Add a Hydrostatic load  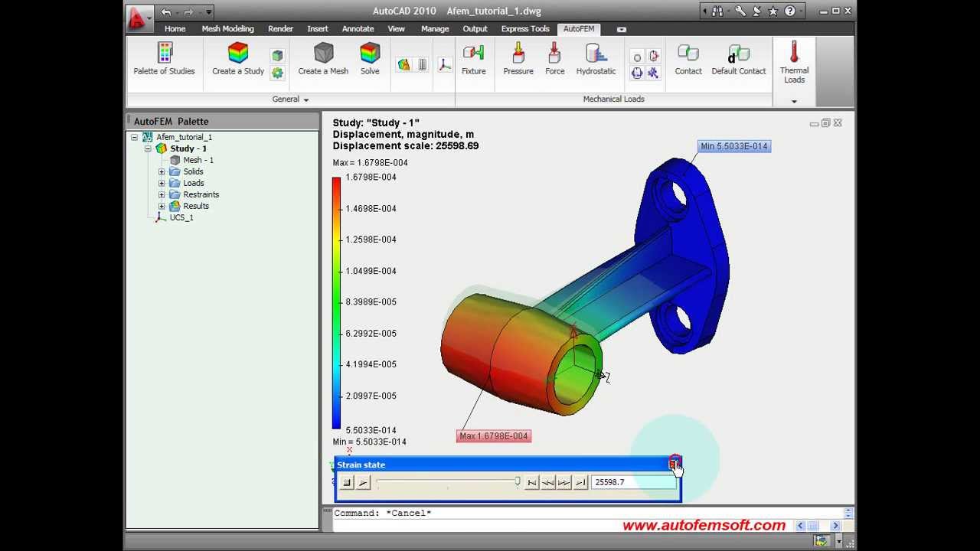[596, 59]
